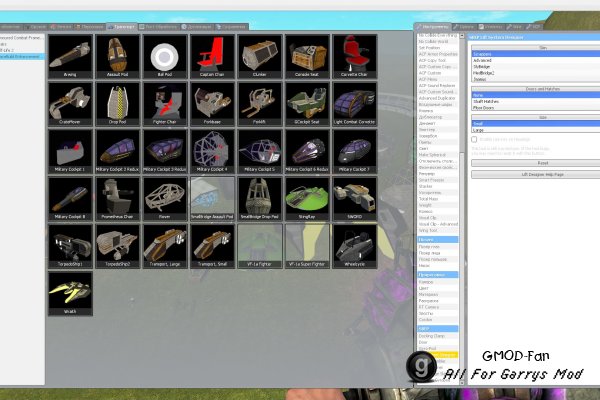Pick the ACF Copy Tool entry

(438, 60)
